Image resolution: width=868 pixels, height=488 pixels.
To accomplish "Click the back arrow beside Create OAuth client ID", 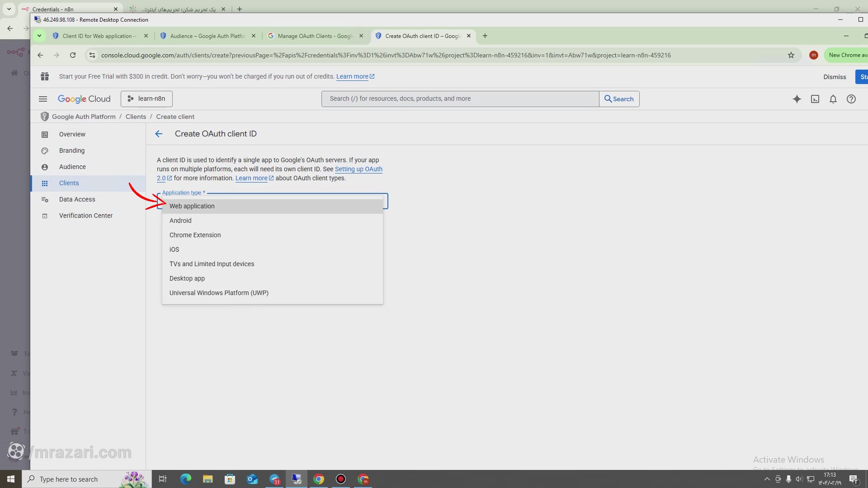I will coord(158,134).
